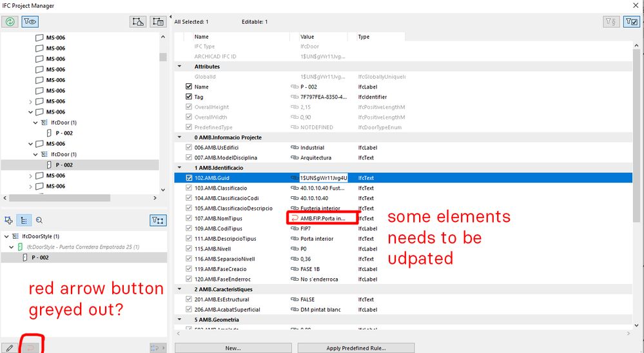Collapse the IfcDoorStyle (1) tree node
The image size is (644, 353).
click(6, 236)
